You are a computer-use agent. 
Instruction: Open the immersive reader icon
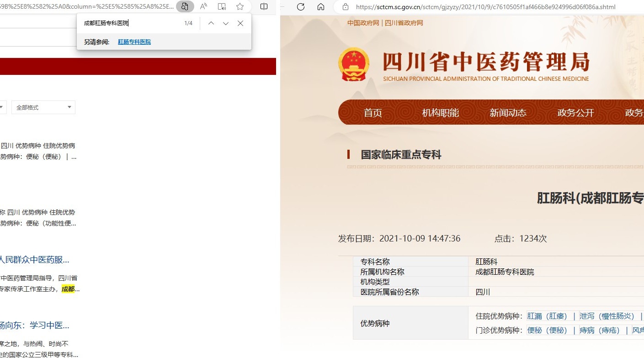(x=222, y=6)
